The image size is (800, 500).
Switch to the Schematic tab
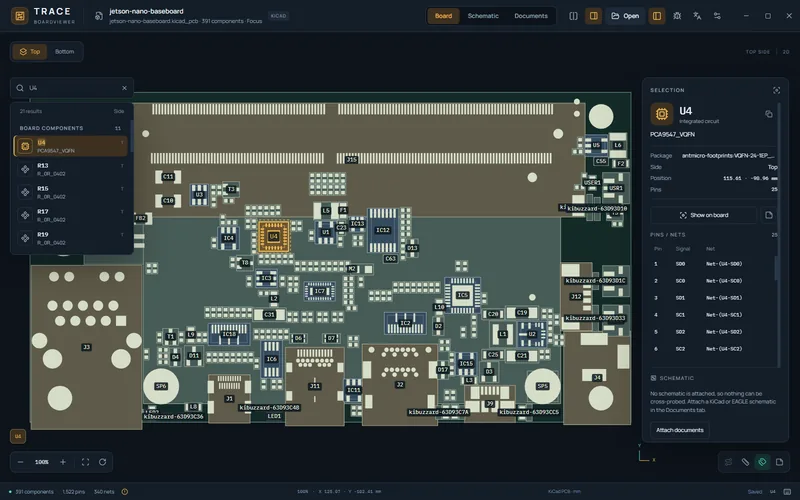[x=483, y=16]
